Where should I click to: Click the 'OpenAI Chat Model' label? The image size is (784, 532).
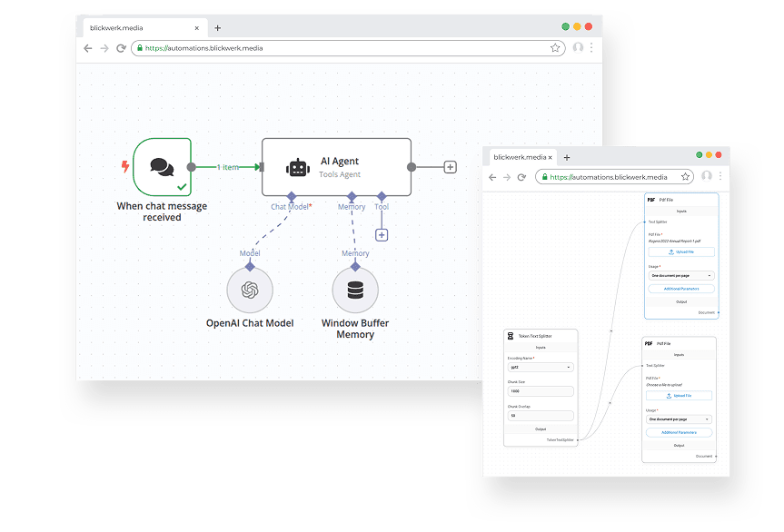tap(250, 323)
